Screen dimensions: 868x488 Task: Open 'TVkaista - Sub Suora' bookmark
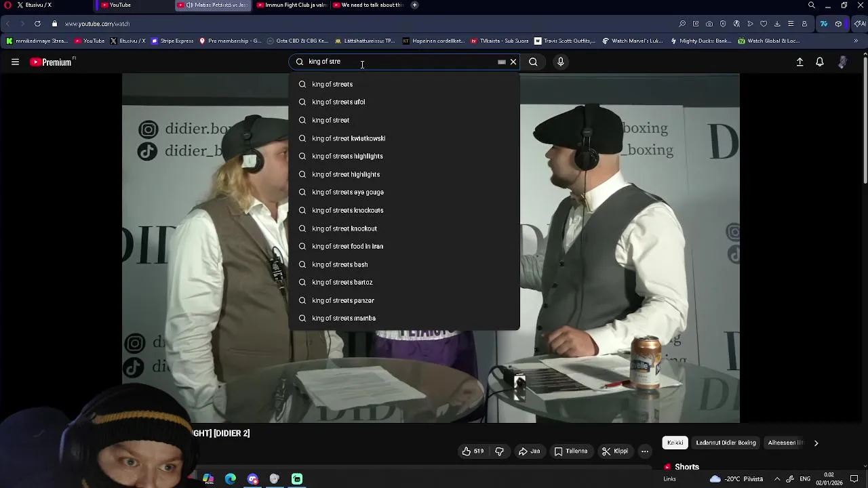pos(500,41)
